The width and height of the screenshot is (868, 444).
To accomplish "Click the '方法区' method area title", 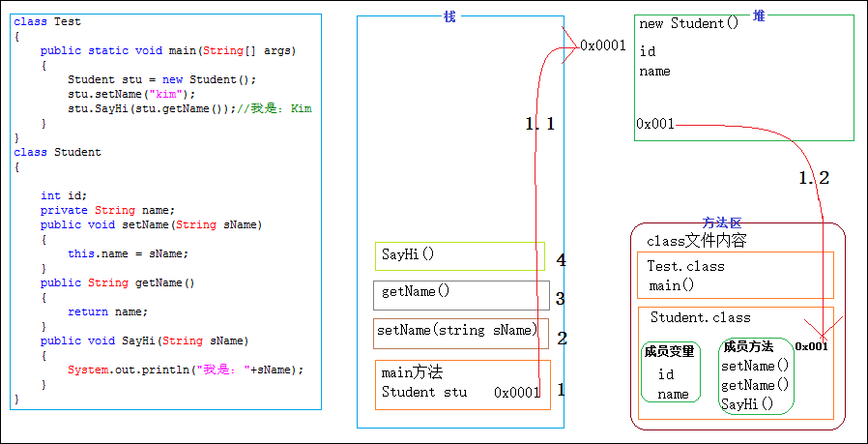I will point(721,222).
